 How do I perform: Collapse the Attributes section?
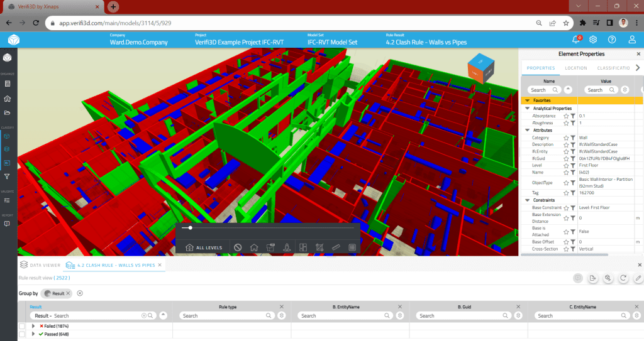(x=528, y=130)
